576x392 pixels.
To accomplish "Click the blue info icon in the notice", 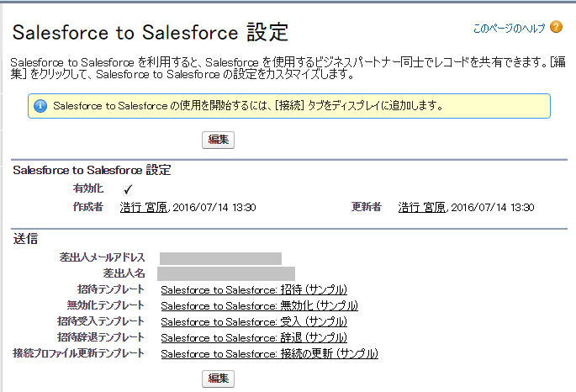I will pos(40,106).
